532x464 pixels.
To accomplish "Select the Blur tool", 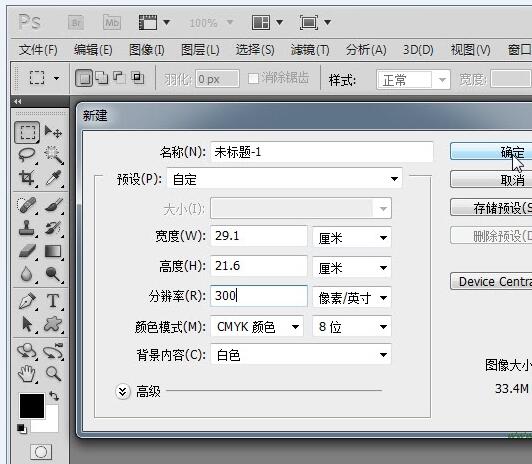I will click(26, 274).
